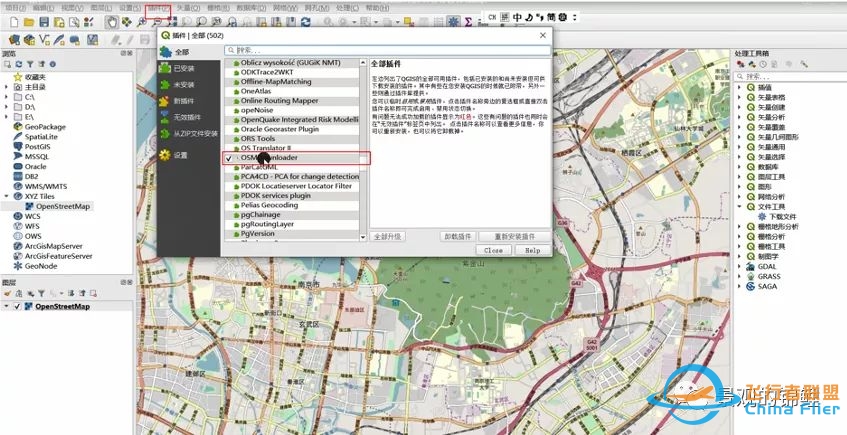Image resolution: width=847 pixels, height=435 pixels.
Task: Click the WMS/WMTS entry
Action: [45, 186]
